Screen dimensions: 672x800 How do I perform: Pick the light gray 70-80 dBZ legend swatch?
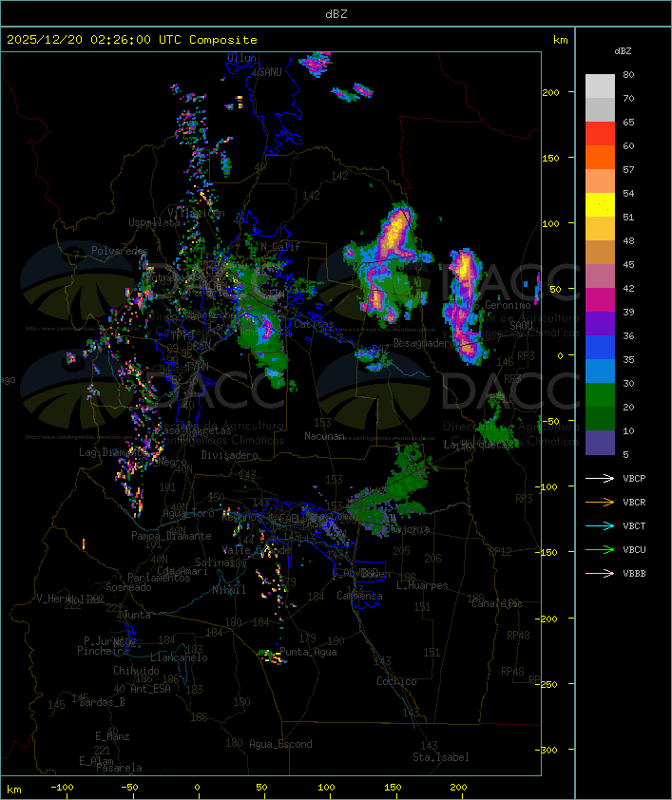pos(600,86)
